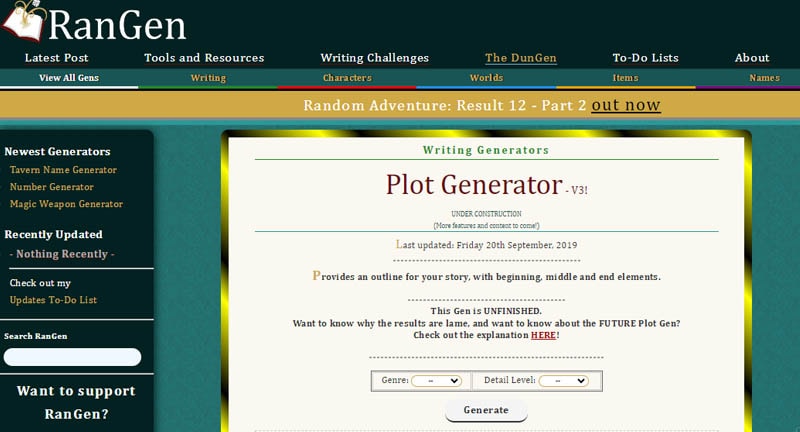Expand the Detail Level dropdown
Screen dimensions: 800x432
click(x=563, y=381)
